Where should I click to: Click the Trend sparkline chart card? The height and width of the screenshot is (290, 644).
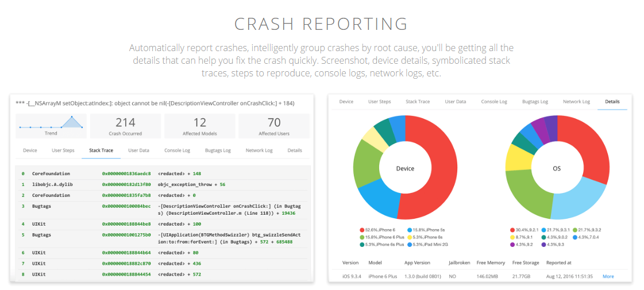[51, 126]
